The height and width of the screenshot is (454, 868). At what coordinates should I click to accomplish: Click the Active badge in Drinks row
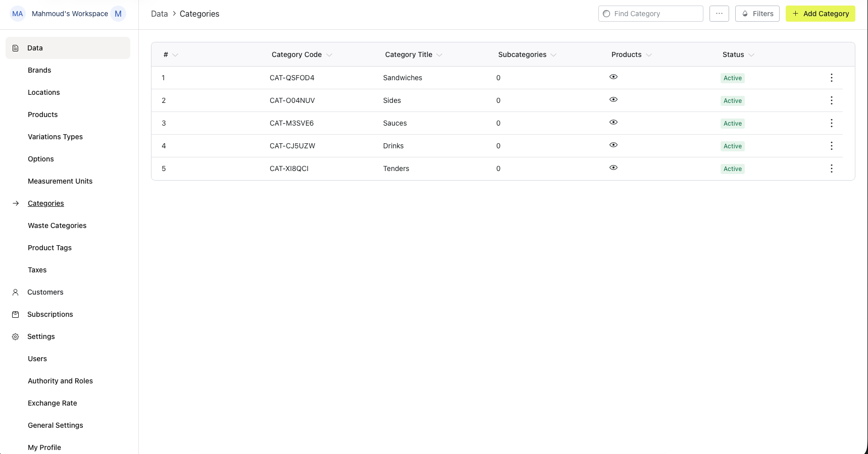point(733,146)
